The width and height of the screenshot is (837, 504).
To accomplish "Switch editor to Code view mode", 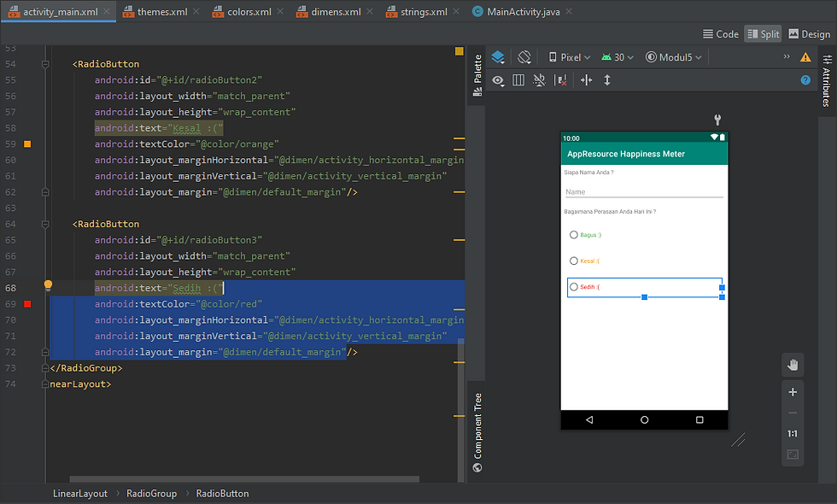I will click(x=721, y=34).
